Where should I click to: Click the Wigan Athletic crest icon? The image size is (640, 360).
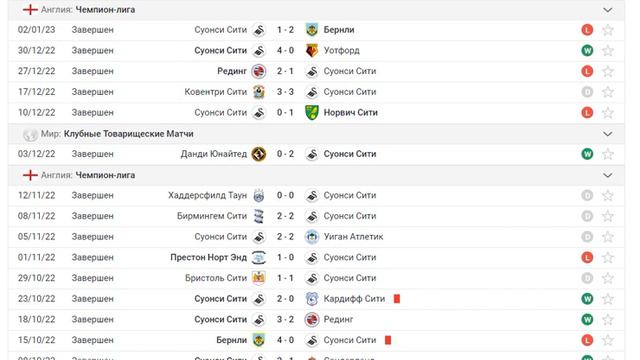(312, 237)
